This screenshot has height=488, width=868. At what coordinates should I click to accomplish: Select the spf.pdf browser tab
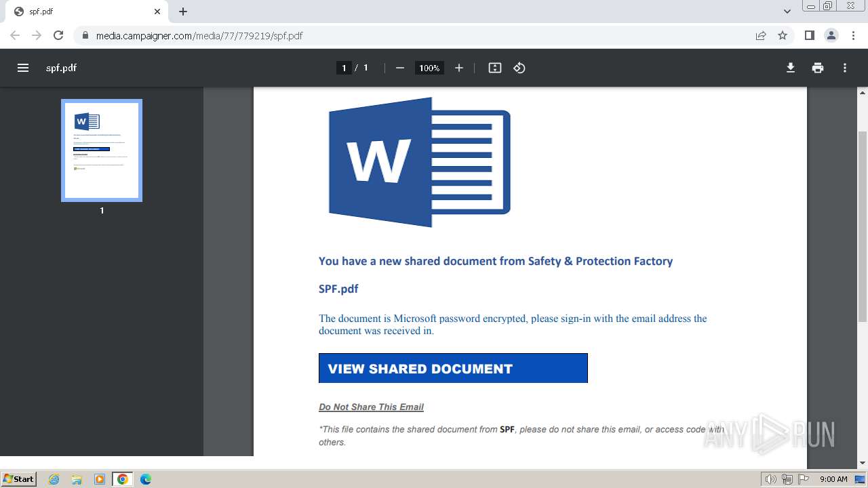(x=86, y=12)
